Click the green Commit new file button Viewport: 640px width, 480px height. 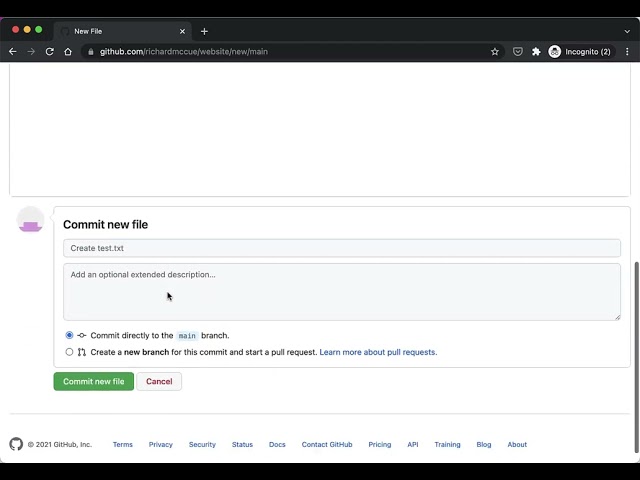[x=93, y=381]
